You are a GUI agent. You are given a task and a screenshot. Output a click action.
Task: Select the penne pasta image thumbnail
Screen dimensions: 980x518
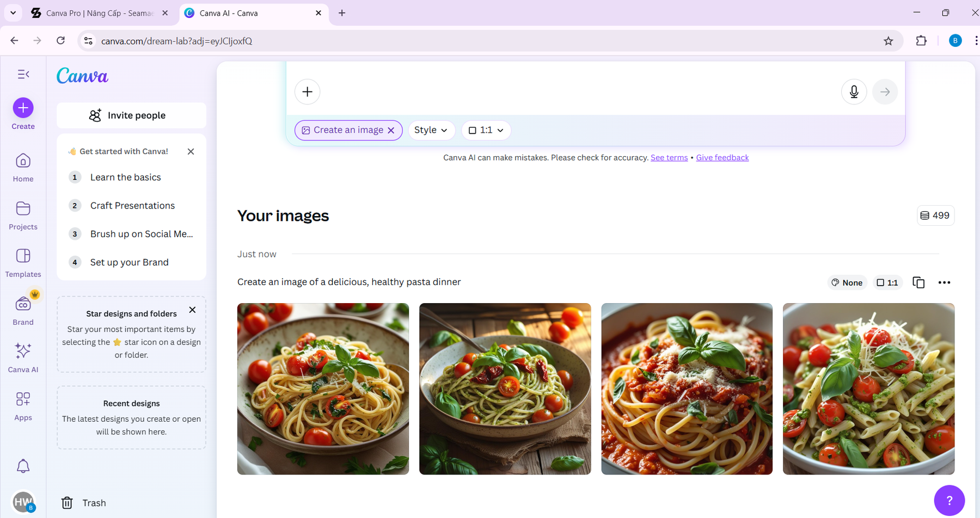(x=868, y=388)
